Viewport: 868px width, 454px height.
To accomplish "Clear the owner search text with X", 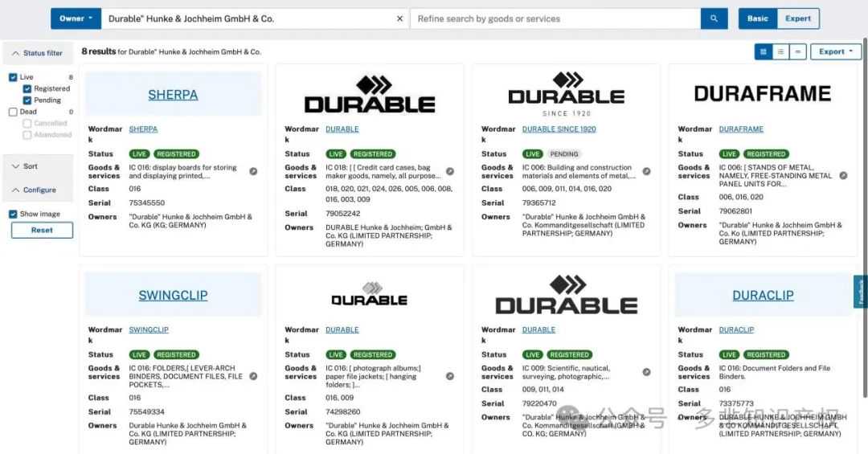I will click(399, 18).
